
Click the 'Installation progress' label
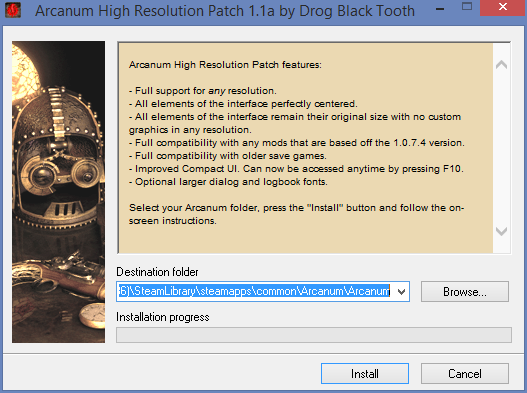(163, 317)
